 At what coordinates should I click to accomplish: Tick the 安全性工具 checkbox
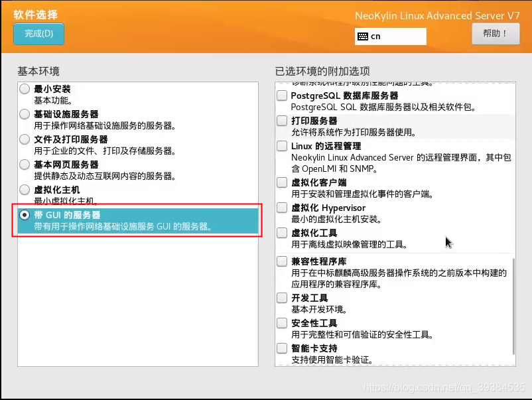tap(282, 323)
